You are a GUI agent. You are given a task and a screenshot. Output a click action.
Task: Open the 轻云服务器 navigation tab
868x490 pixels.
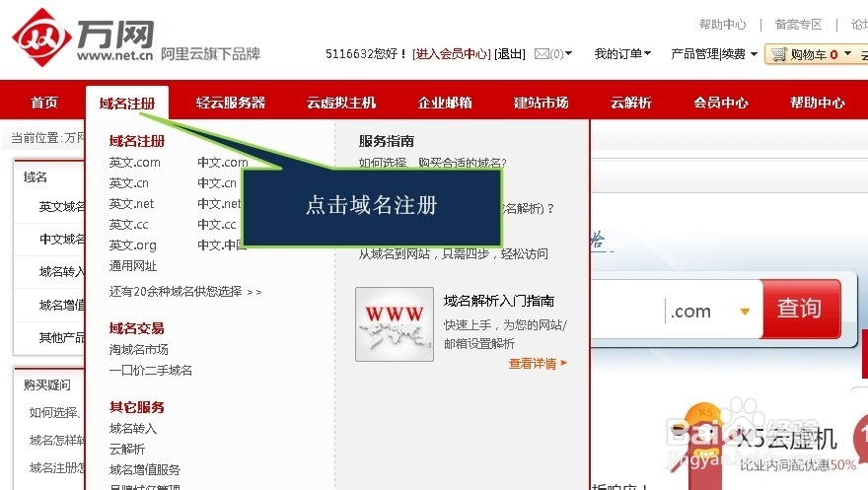(231, 103)
